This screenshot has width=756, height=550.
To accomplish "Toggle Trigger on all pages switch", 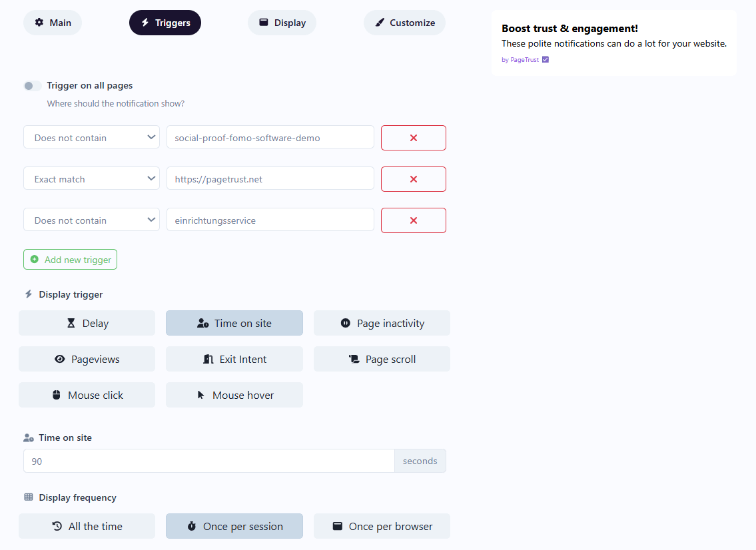I will [x=32, y=86].
